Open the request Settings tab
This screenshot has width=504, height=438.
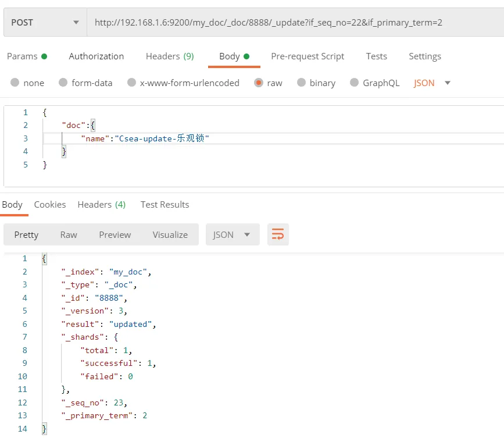424,56
